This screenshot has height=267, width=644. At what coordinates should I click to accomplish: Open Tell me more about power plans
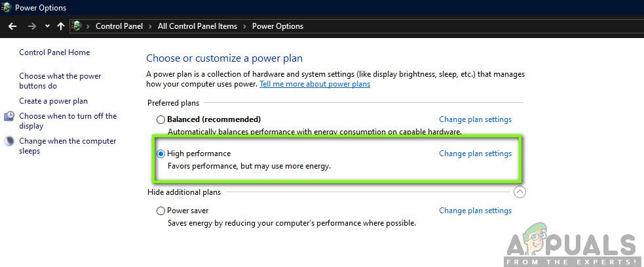tap(314, 84)
